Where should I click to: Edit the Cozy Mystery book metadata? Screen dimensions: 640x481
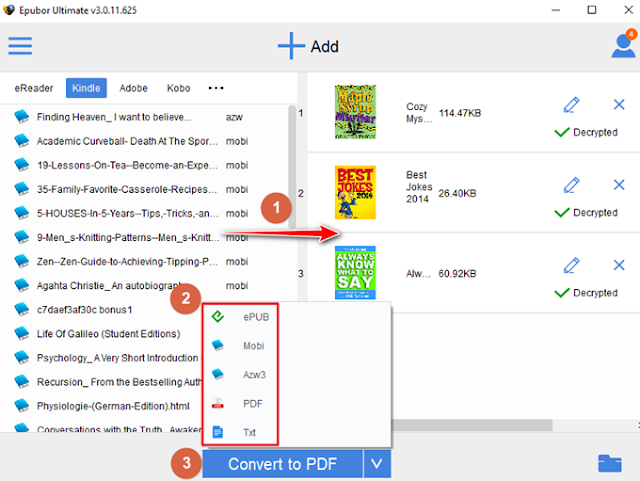tap(571, 105)
